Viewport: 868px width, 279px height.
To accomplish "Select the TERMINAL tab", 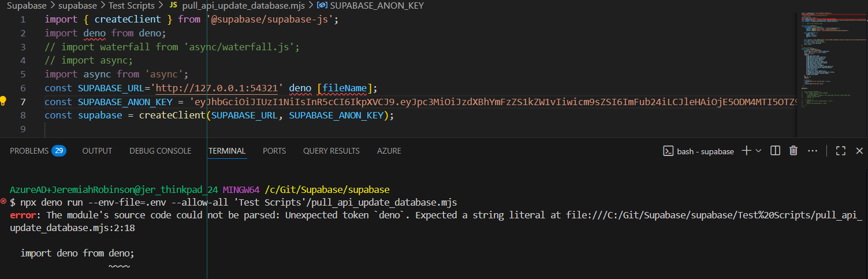I will click(227, 151).
